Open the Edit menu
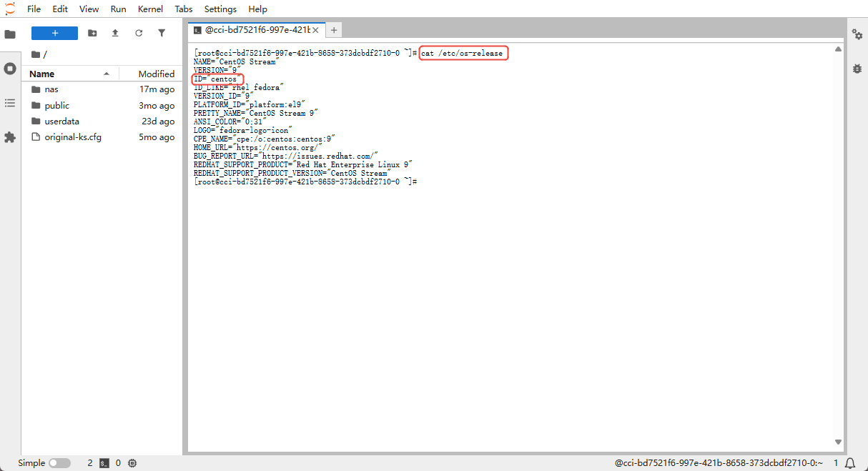Screen dimensions: 868x471 point(60,9)
